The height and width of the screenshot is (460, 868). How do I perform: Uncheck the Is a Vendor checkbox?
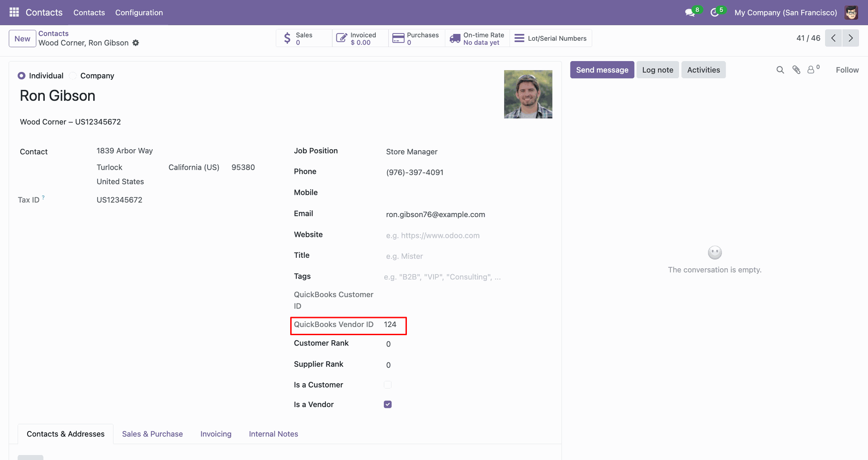[x=387, y=404]
